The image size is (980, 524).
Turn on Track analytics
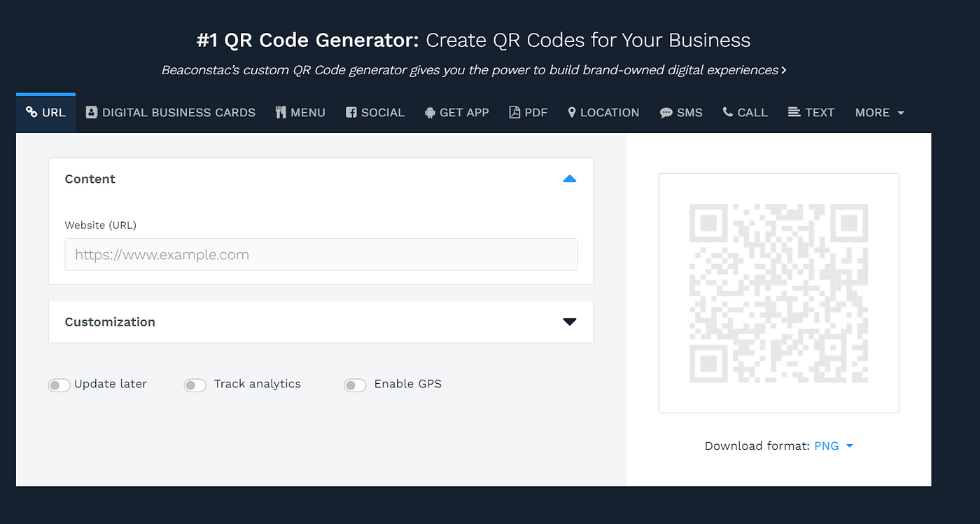(195, 385)
